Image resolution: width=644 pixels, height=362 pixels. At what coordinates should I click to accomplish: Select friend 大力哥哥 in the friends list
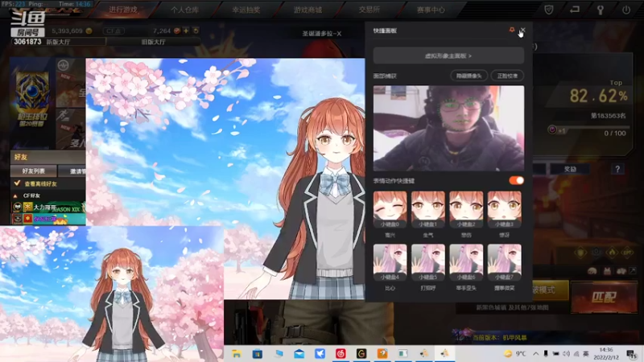[x=48, y=208]
